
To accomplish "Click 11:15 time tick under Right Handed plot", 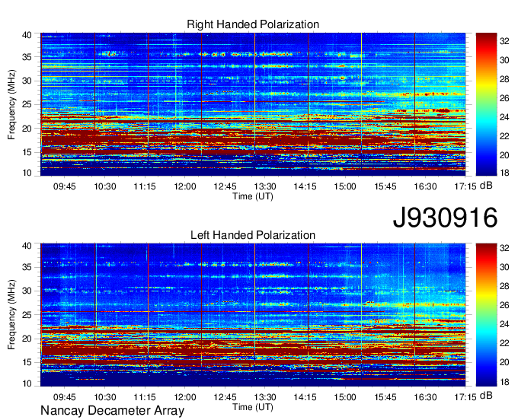I will tap(145, 186).
